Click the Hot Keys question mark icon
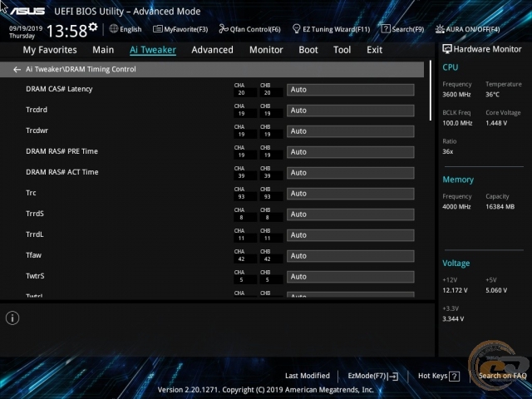Image resolution: width=532 pixels, height=399 pixels. pyautogui.click(x=455, y=376)
